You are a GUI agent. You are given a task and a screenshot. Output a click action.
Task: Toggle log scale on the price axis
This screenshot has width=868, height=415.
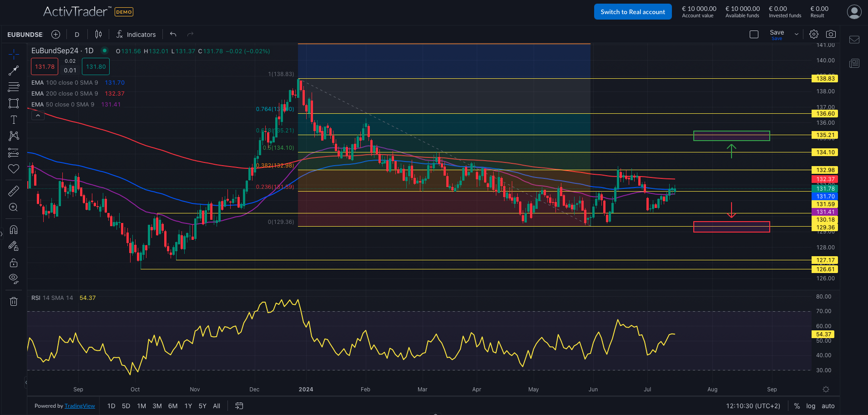coord(810,405)
